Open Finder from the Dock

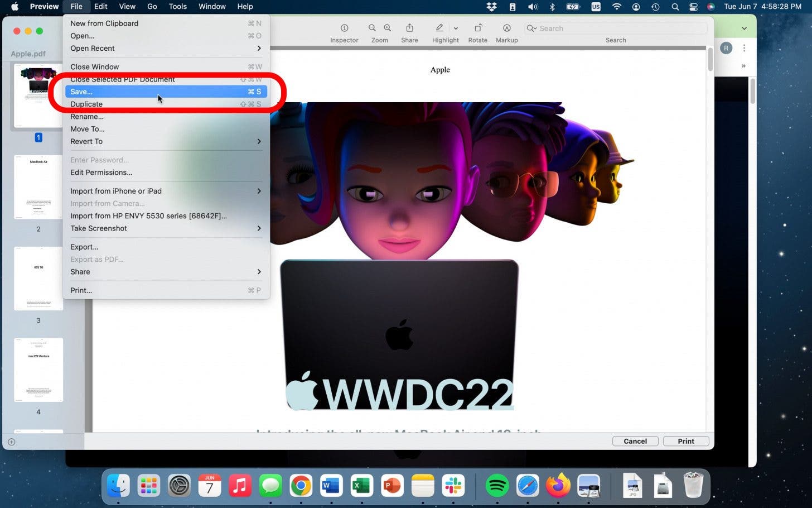point(118,486)
